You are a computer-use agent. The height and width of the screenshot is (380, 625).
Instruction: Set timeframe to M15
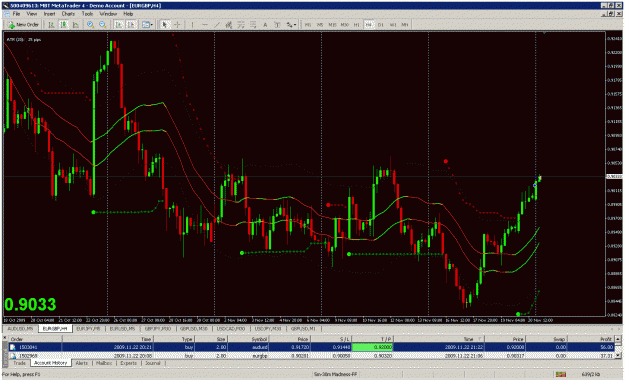tap(332, 25)
